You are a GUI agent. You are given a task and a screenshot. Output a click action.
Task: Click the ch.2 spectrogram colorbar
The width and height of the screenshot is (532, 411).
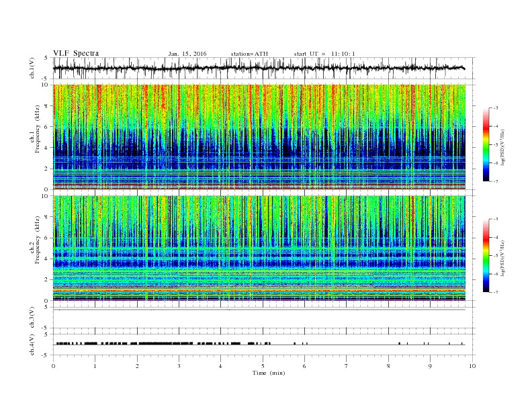[x=486, y=255]
